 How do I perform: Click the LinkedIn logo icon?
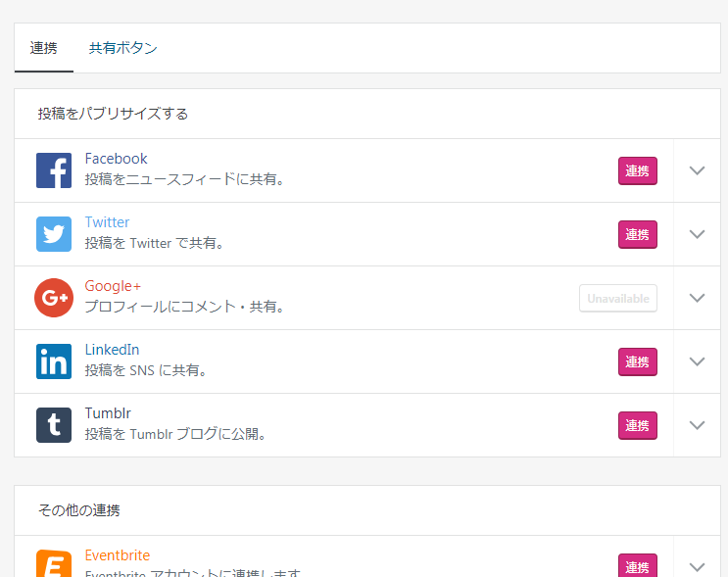pyautogui.click(x=54, y=361)
